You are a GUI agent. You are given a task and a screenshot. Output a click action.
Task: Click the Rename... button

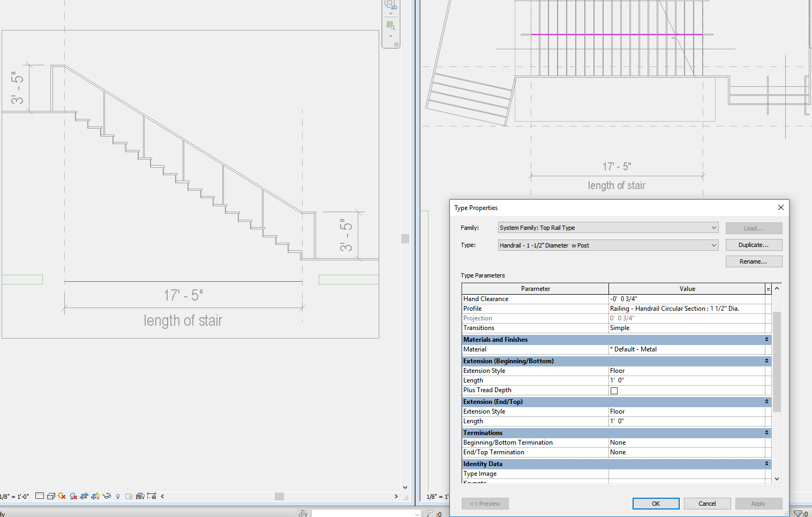coord(753,261)
